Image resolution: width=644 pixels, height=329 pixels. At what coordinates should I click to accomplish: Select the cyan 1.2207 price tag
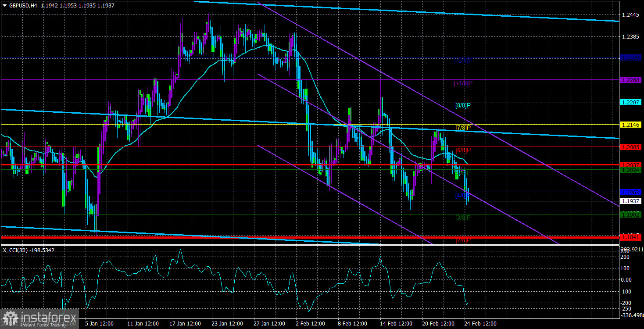tap(631, 102)
